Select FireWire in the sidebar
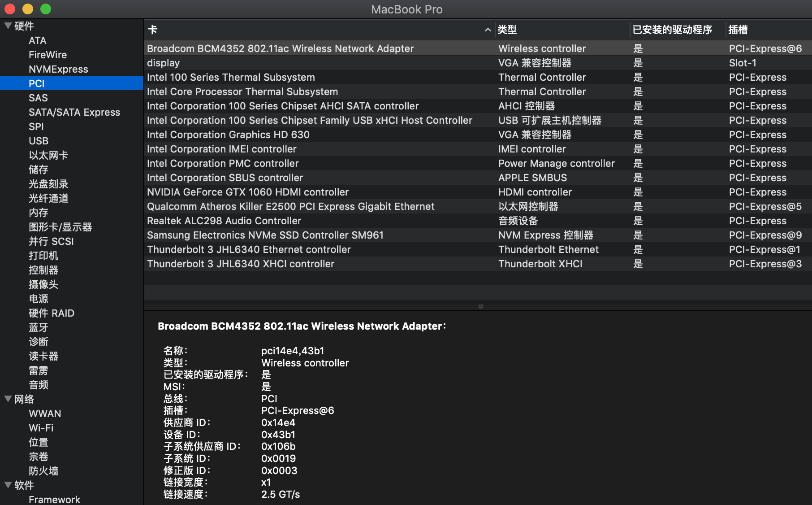Image resolution: width=812 pixels, height=505 pixels. tap(48, 55)
